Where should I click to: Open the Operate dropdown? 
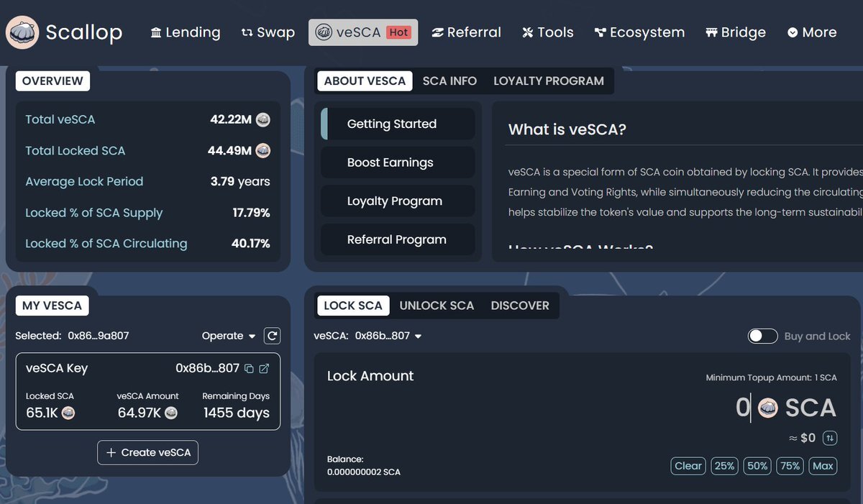point(229,336)
